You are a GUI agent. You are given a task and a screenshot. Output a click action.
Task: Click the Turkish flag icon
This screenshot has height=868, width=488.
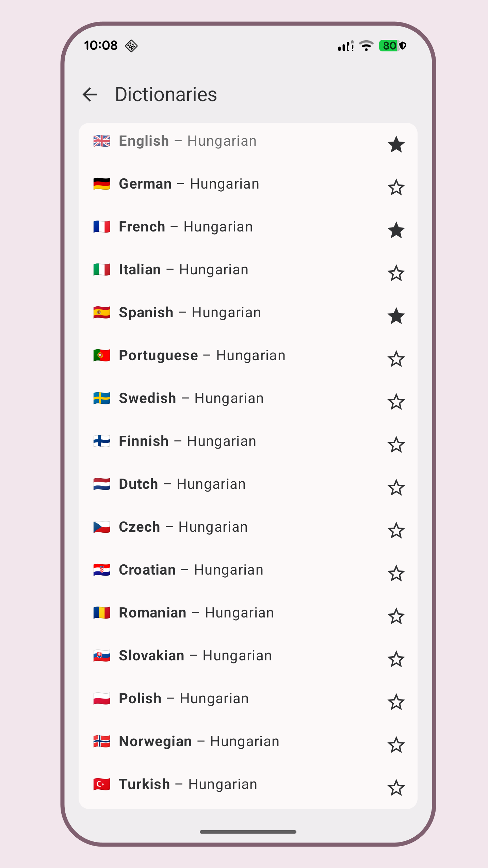pyautogui.click(x=102, y=784)
